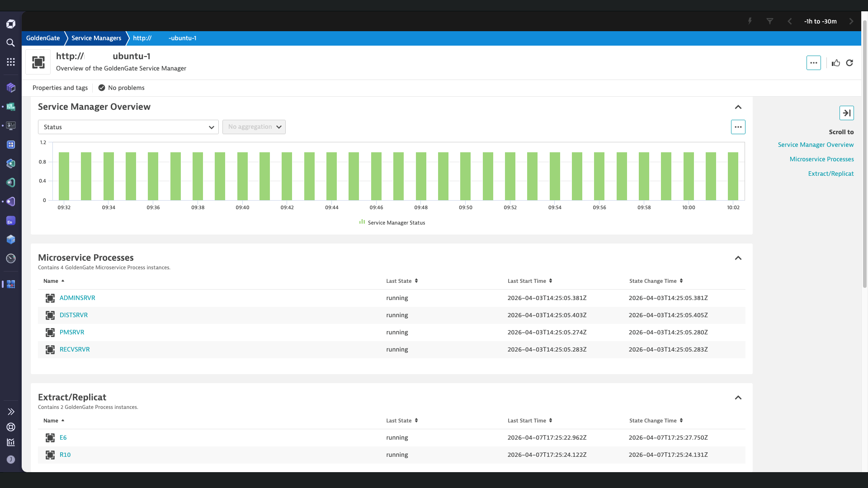Click the entity icon beside R10

[50, 455]
